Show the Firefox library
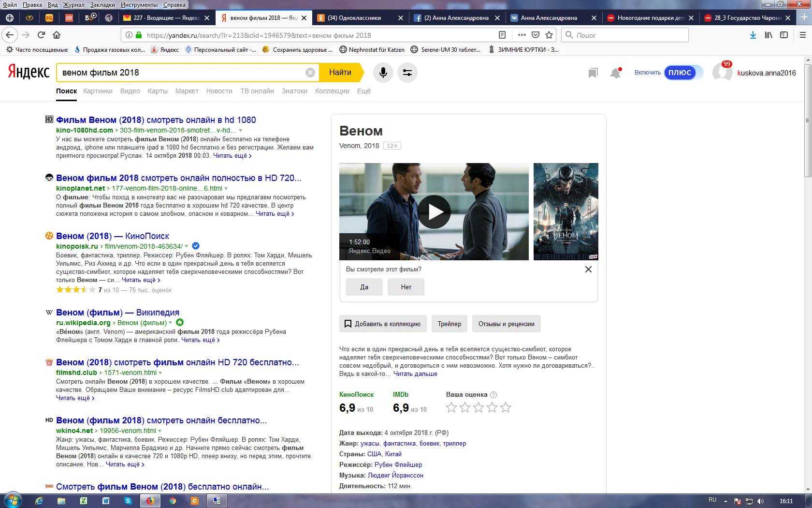The image size is (812, 508). 768,35
